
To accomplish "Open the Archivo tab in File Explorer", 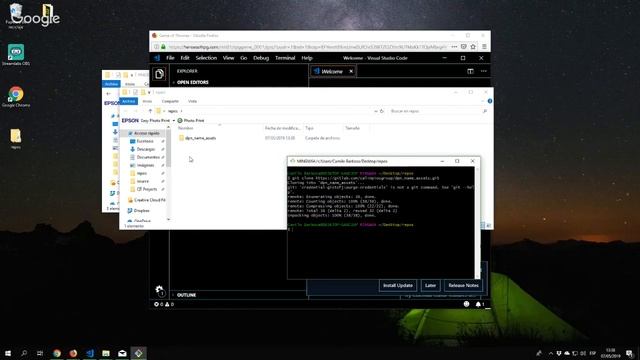I will click(129, 101).
